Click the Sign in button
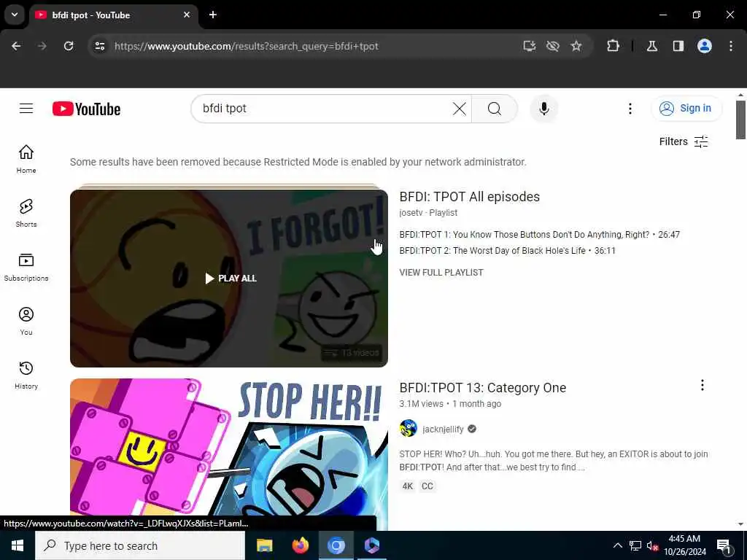 [686, 109]
